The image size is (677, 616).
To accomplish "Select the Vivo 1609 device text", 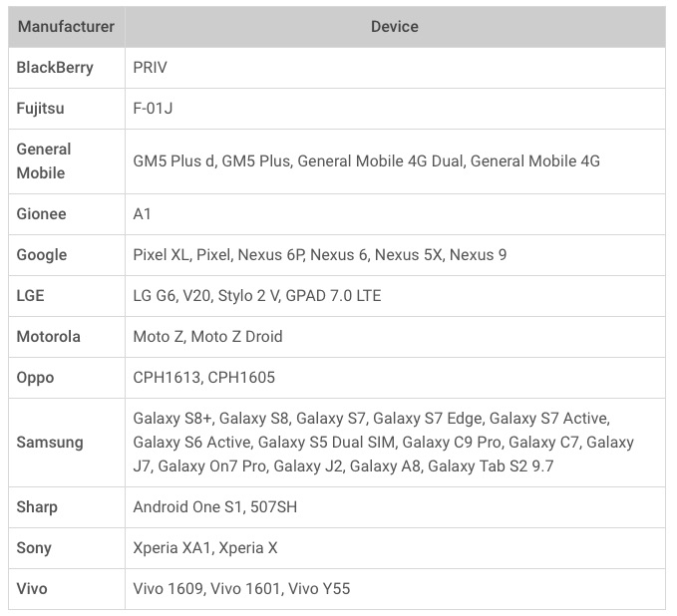I will pos(168,589).
